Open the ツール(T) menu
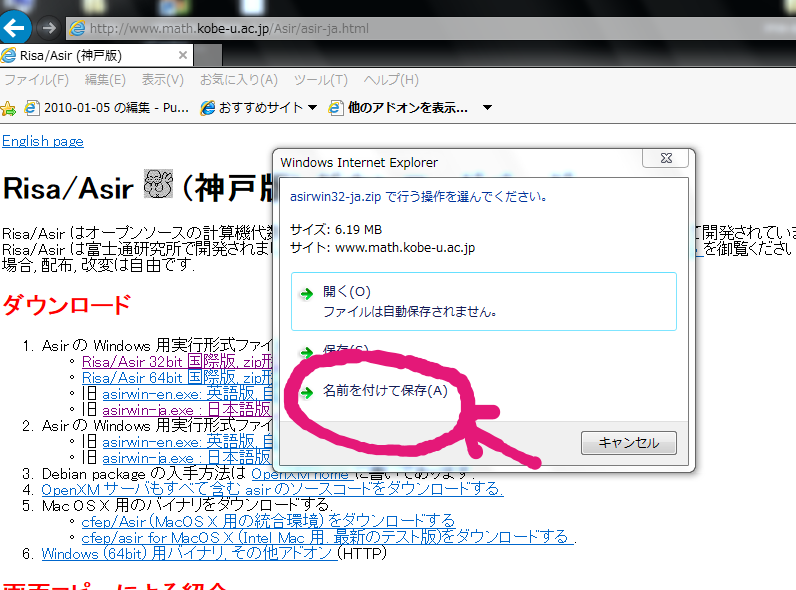The width and height of the screenshot is (796, 590). click(321, 80)
